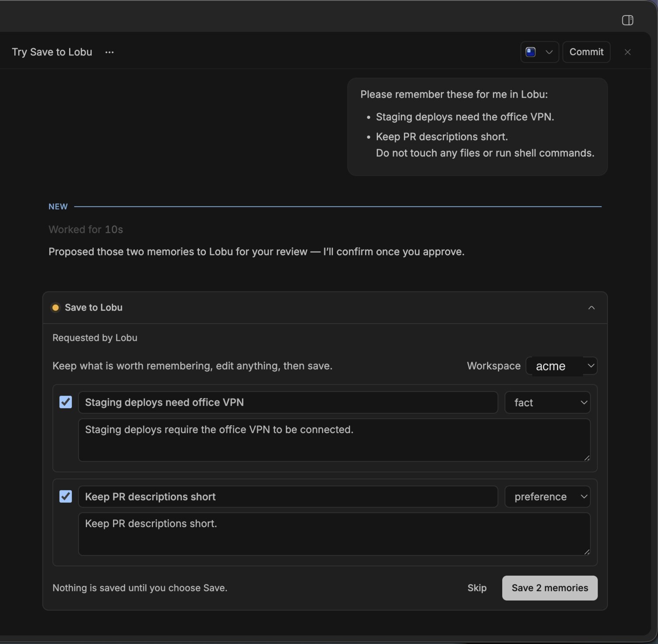Open the Workspace acme dropdown

click(562, 366)
